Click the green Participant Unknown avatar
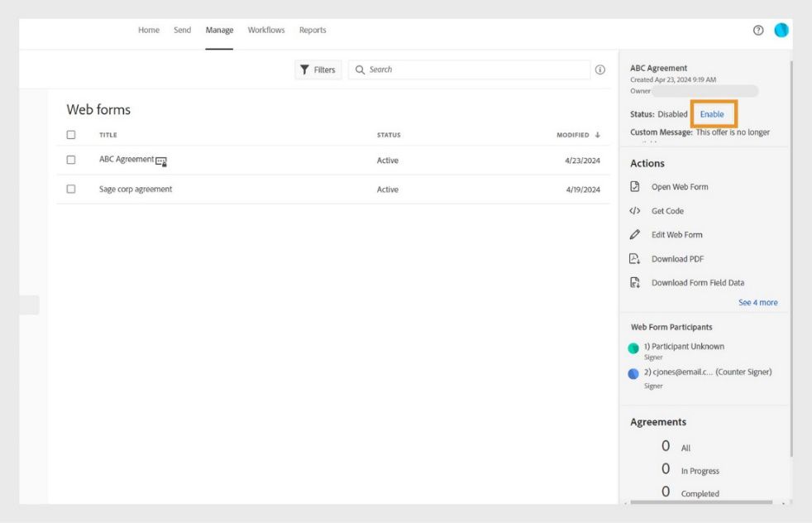This screenshot has width=812, height=523. [633, 348]
